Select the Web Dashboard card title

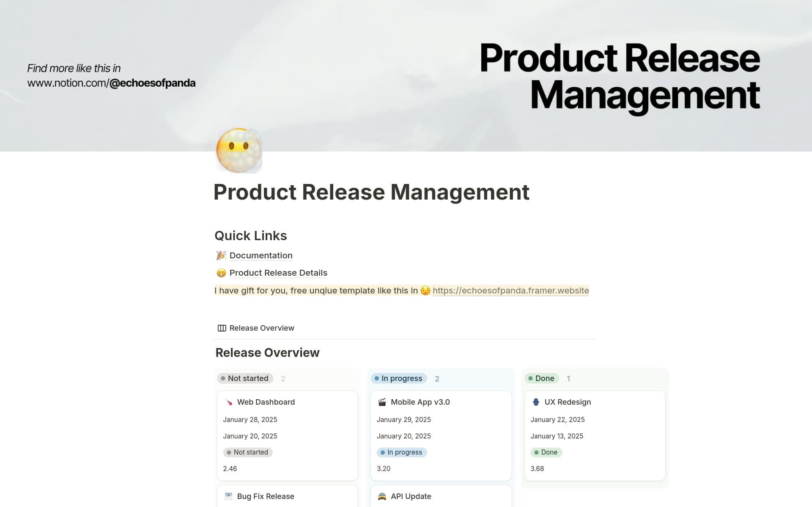click(266, 402)
